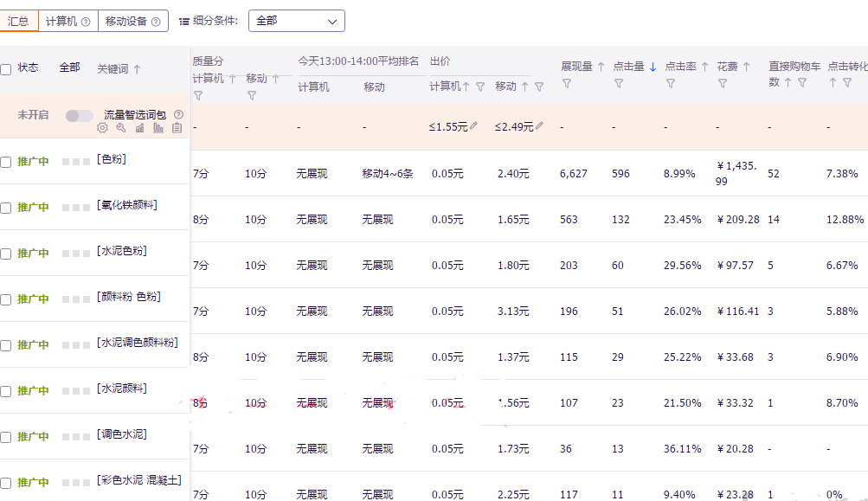Viewport: 868px width, 501px height.
Task: Open filter for 点击量 column
Action: click(619, 84)
